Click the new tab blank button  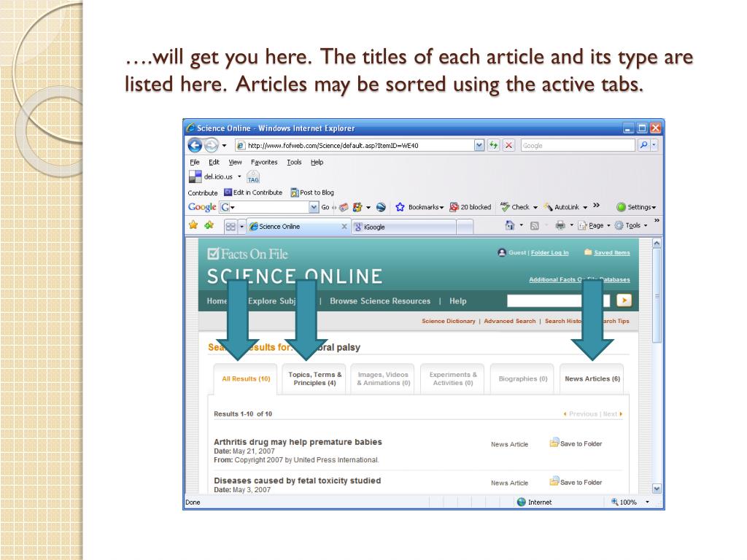[465, 227]
